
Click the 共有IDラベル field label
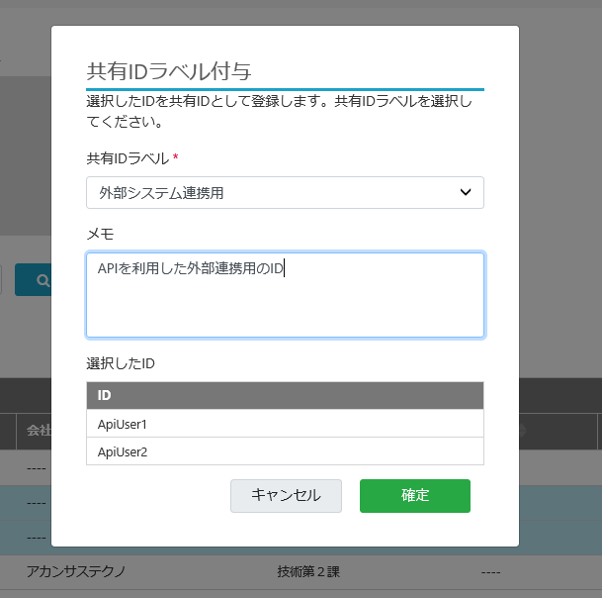129,158
